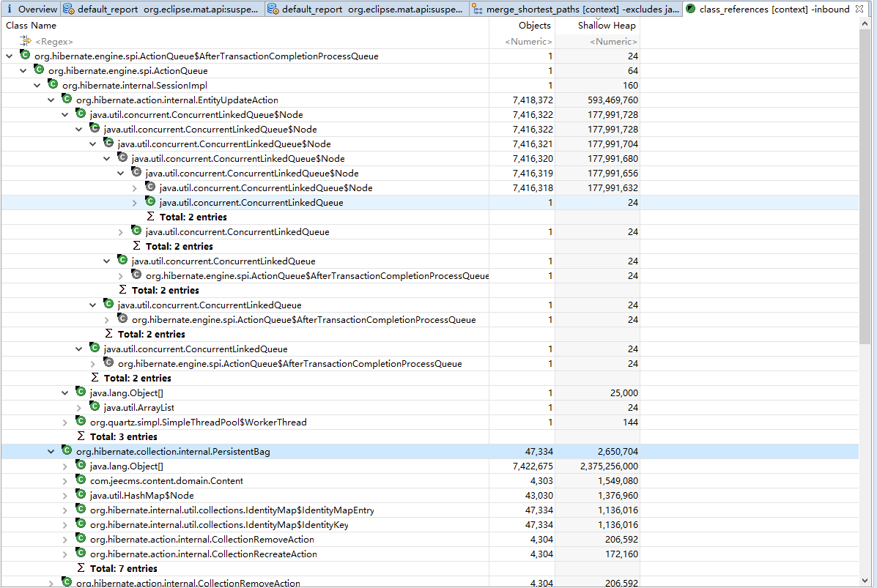Image resolution: width=877 pixels, height=588 pixels.
Task: Click the class icon beside org.quartz.simpl.SimpleThreadPool$WorkerThread
Action: (x=81, y=422)
